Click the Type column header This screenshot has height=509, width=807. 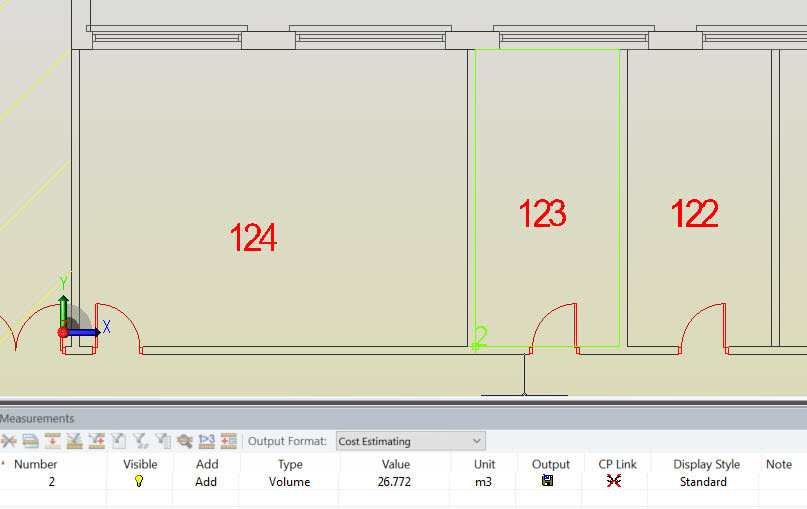click(x=290, y=464)
